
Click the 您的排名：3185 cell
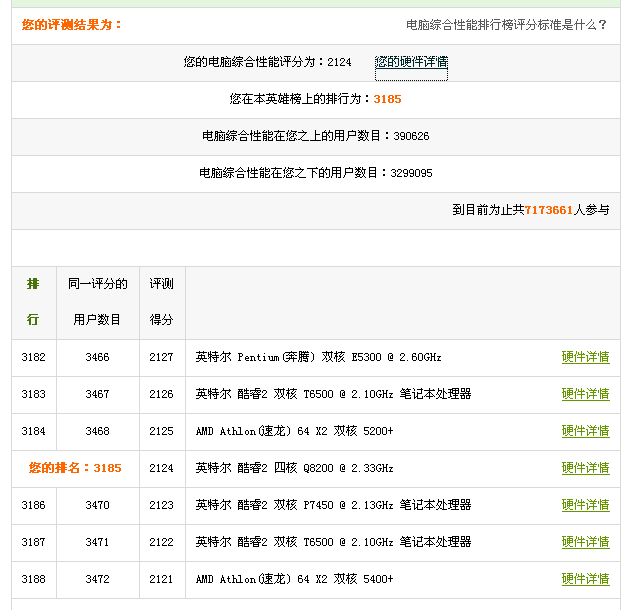pyautogui.click(x=75, y=468)
